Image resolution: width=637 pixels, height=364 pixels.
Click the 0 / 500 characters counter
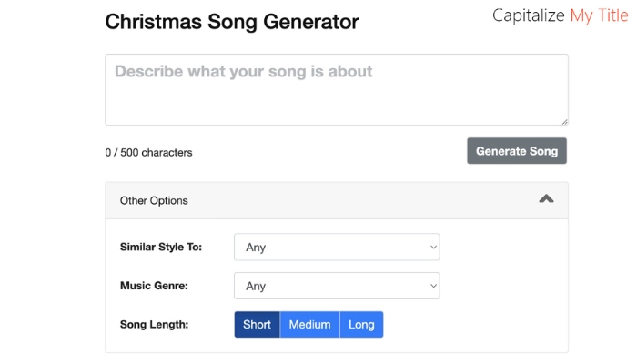click(x=148, y=153)
